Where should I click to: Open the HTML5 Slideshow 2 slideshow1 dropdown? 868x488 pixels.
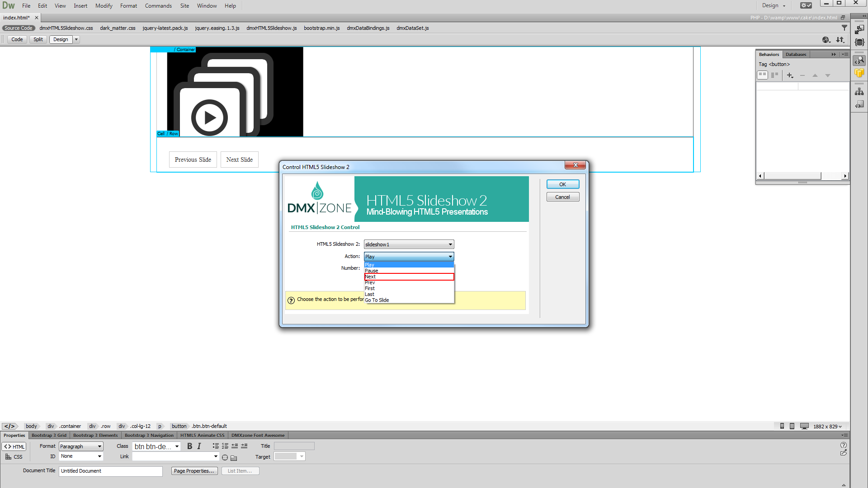(409, 244)
